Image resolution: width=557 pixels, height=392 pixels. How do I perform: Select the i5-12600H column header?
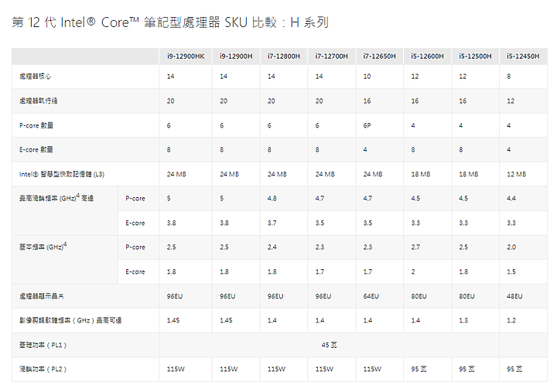coord(427,56)
